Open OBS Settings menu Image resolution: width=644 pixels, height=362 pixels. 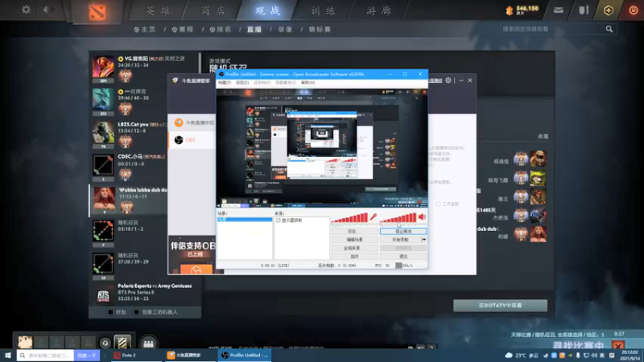(242, 83)
